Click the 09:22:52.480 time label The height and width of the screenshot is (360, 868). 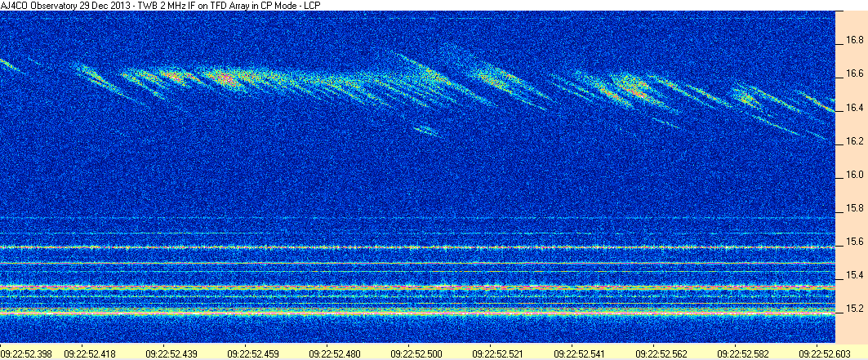tap(336, 353)
